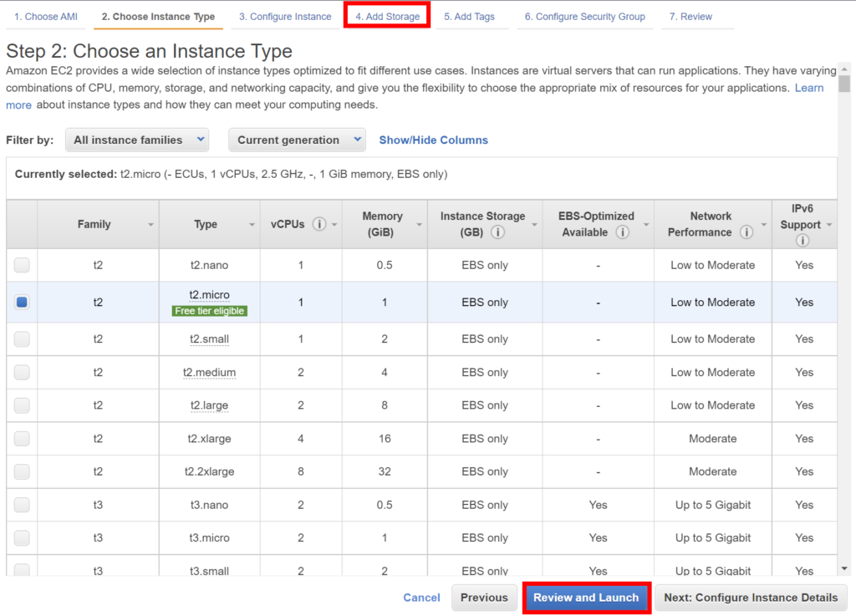This screenshot has width=856, height=616.
Task: Select the t2.small checkbox
Action: (22, 339)
